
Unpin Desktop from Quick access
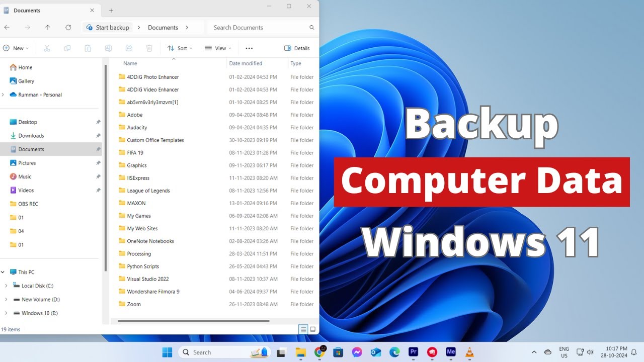(98, 122)
